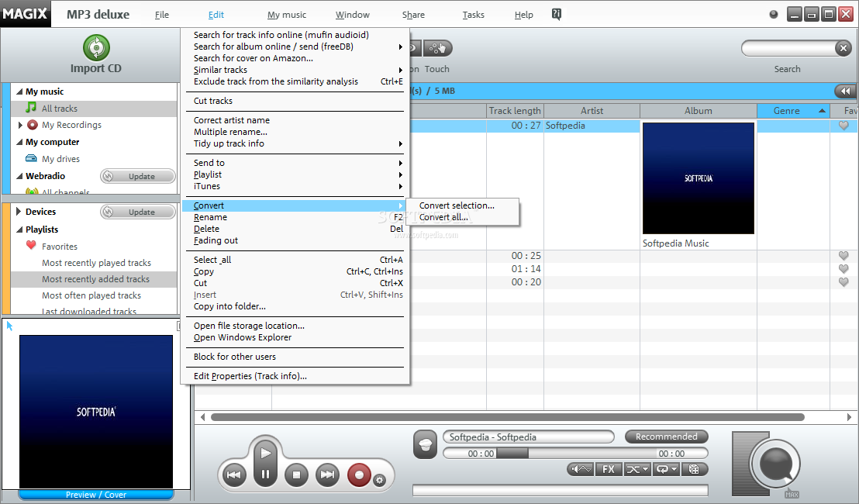
Task: Choose Convert selection... from the submenu
Action: [x=457, y=205]
